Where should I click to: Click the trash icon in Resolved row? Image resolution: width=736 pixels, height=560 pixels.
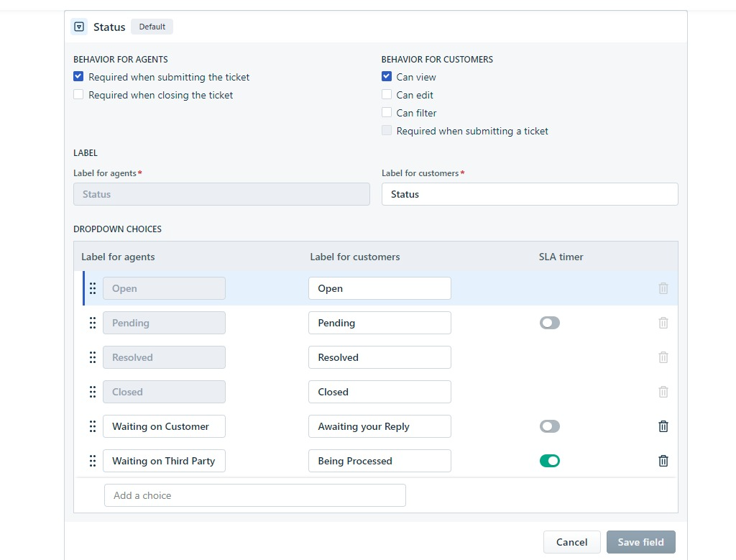(x=663, y=357)
